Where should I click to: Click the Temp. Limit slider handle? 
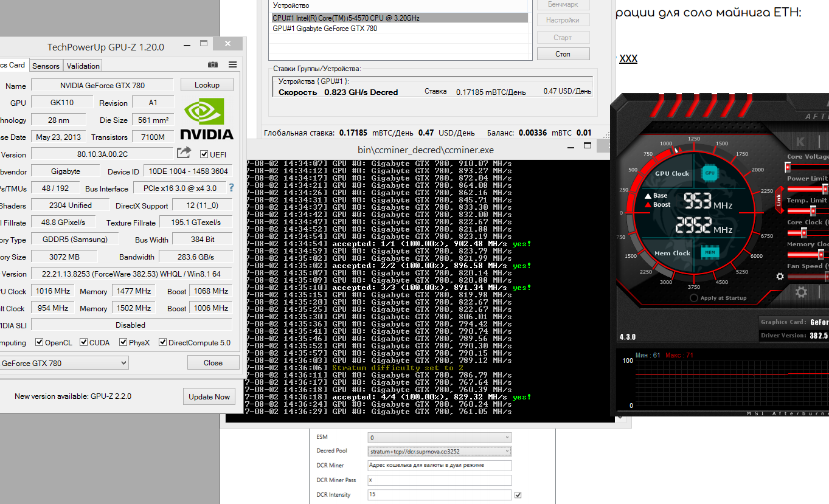pyautogui.click(x=813, y=211)
